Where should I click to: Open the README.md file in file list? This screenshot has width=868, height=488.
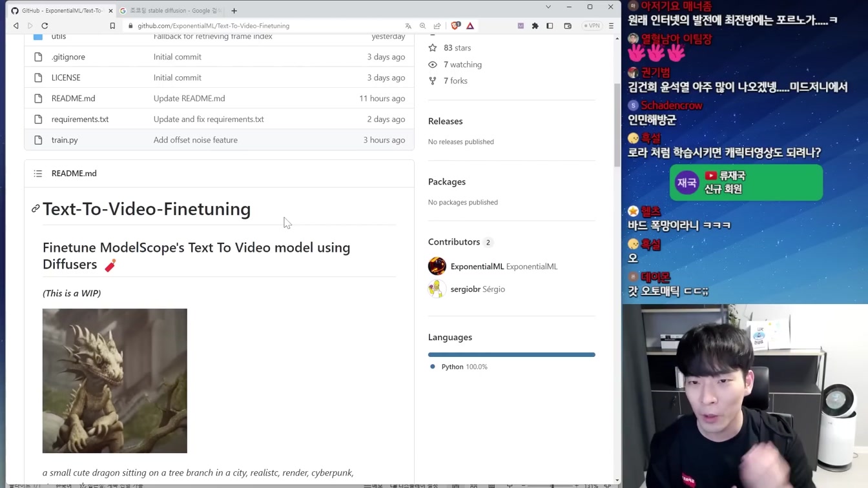pyautogui.click(x=73, y=98)
